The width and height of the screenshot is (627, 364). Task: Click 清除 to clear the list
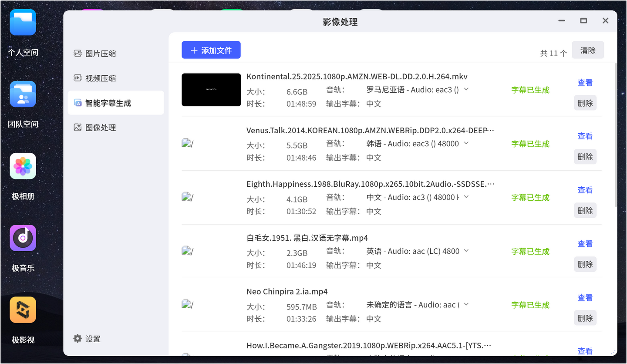click(588, 50)
